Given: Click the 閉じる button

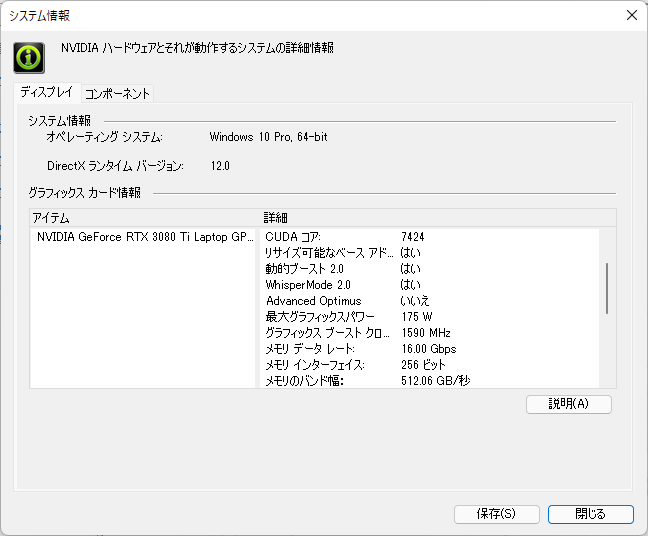Looking at the screenshot, I should point(591,514).
